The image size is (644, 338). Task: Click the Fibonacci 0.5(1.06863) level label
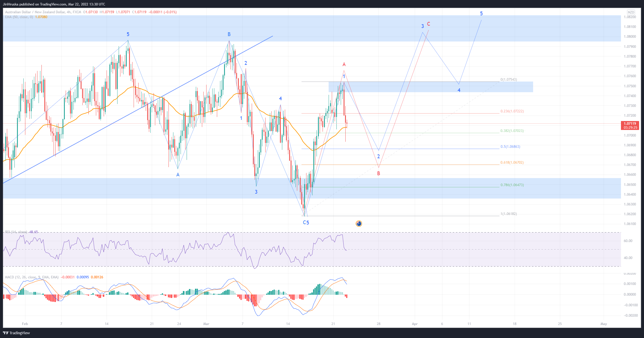[510, 147]
